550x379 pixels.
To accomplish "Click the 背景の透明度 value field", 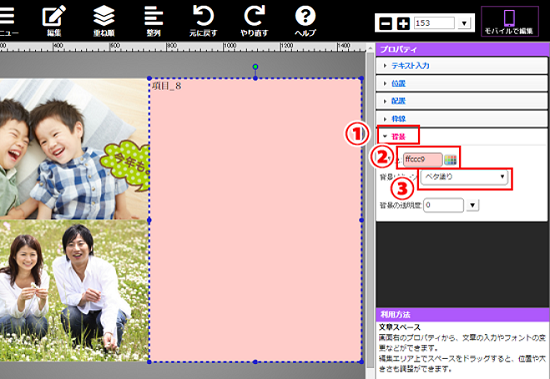I will (x=443, y=205).
